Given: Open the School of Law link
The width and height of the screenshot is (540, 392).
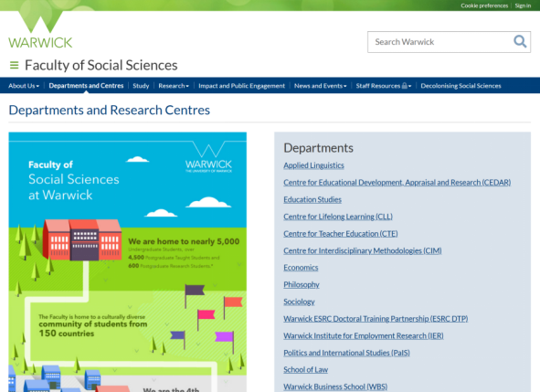Looking at the screenshot, I should (x=305, y=370).
